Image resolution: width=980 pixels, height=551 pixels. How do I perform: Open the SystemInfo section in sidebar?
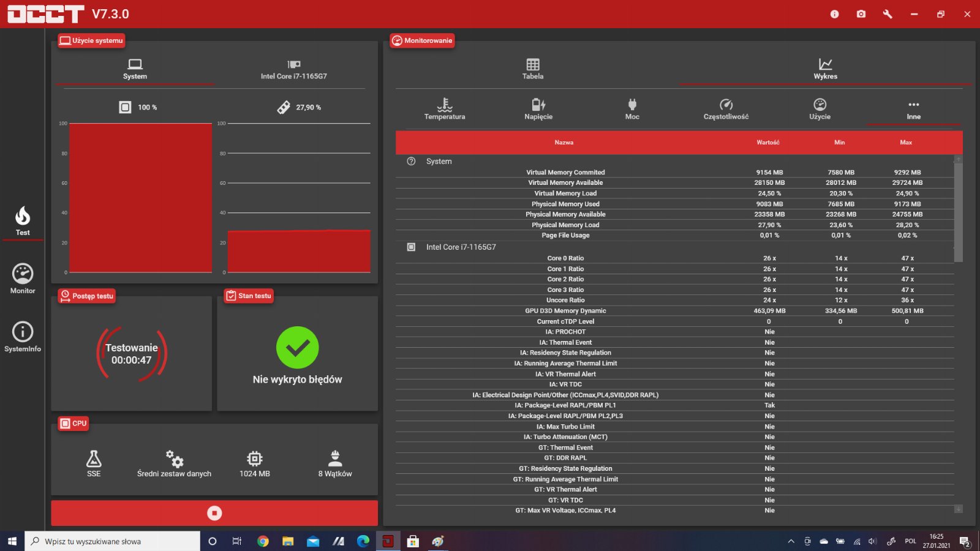23,337
